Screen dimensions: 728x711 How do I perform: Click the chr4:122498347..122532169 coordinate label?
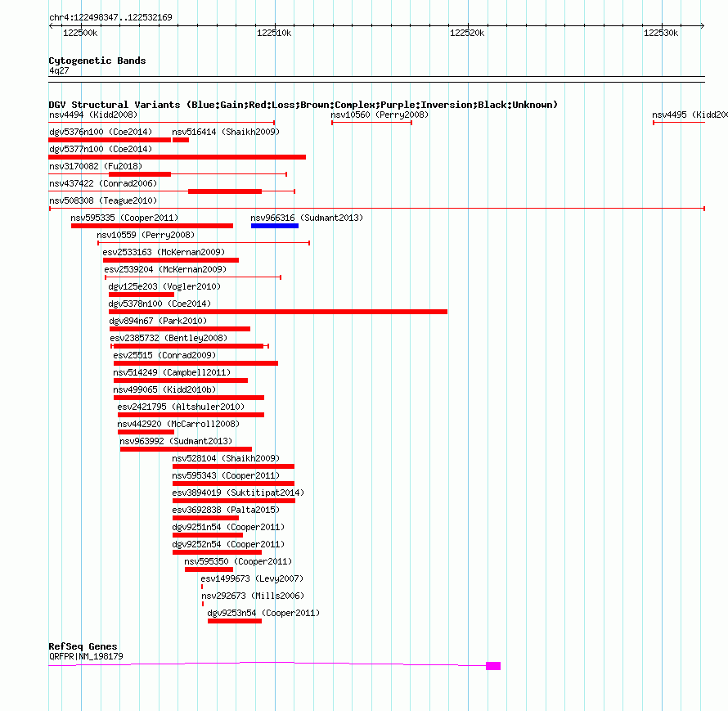tap(110, 18)
